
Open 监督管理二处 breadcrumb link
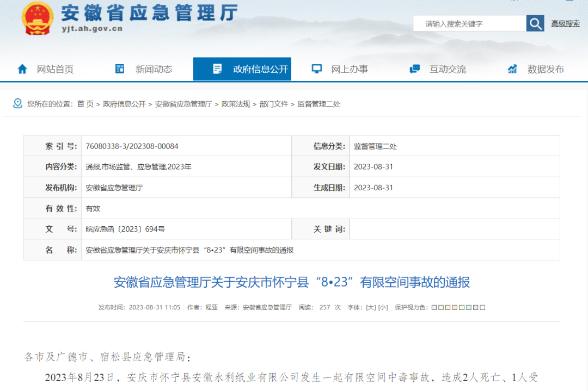click(318, 104)
